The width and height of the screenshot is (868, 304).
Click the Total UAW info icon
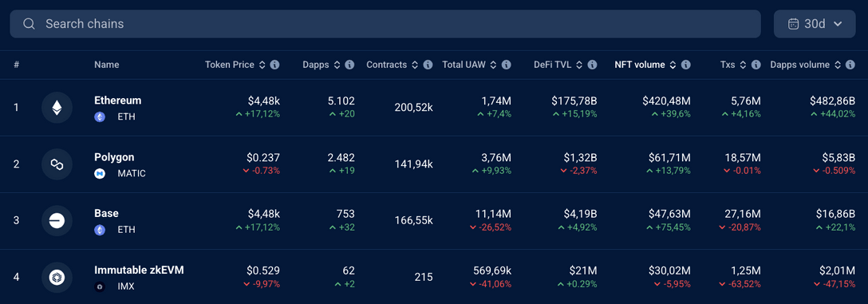(506, 65)
